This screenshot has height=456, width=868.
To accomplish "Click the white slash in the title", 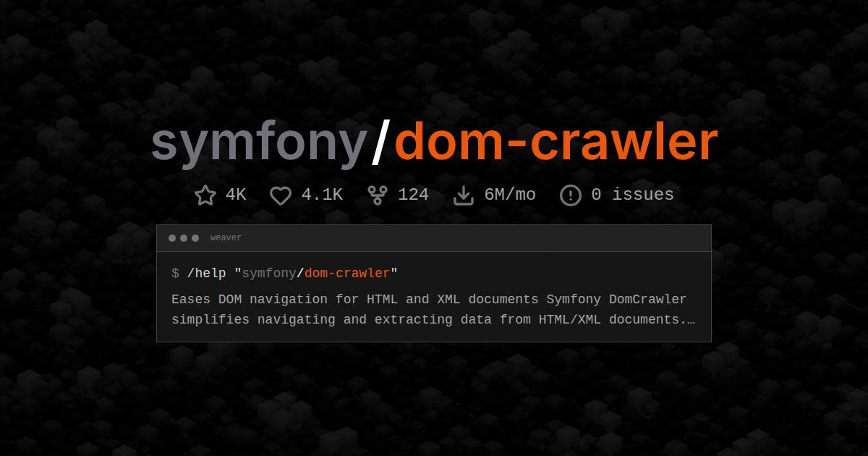I will click(x=381, y=142).
